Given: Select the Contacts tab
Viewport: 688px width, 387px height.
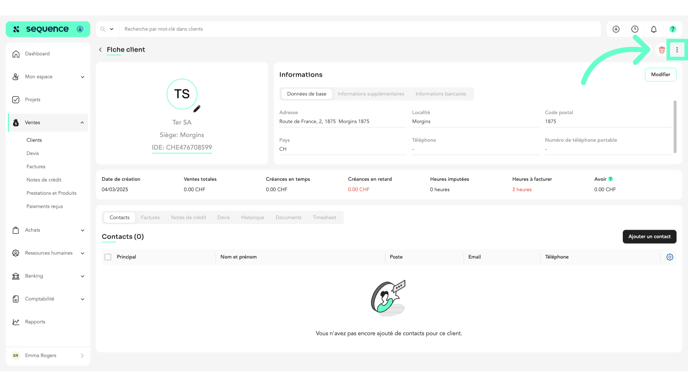Looking at the screenshot, I should pos(119,218).
